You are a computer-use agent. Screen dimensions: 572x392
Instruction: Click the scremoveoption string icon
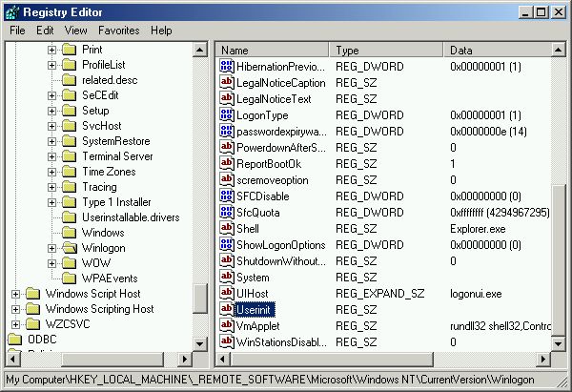[227, 179]
